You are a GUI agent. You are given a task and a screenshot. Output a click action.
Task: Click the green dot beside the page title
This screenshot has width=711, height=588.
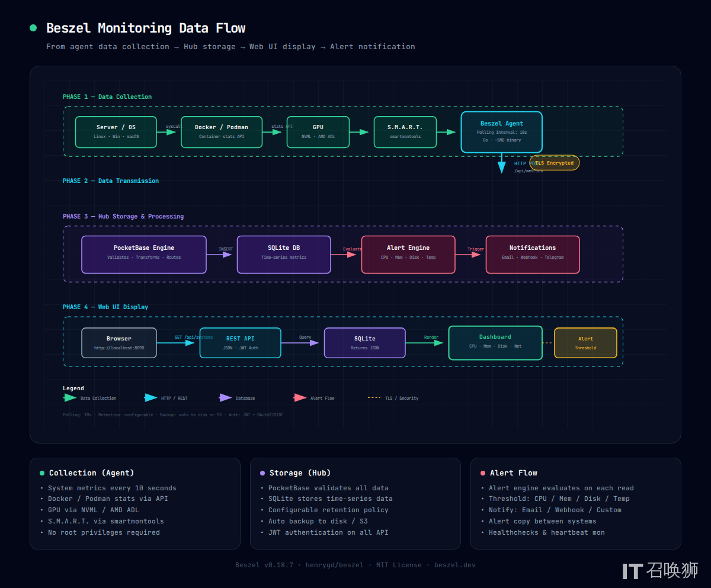tap(33, 28)
